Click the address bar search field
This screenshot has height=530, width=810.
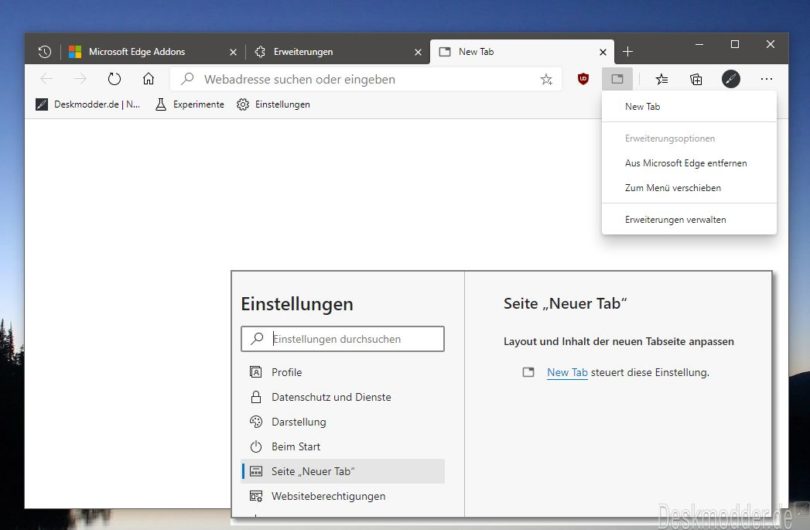(366, 79)
